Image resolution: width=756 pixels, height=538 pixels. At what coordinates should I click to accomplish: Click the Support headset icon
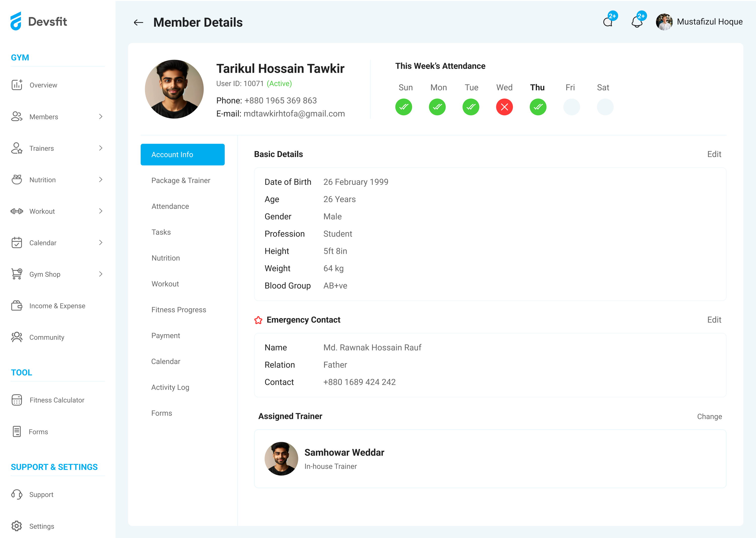point(17,494)
